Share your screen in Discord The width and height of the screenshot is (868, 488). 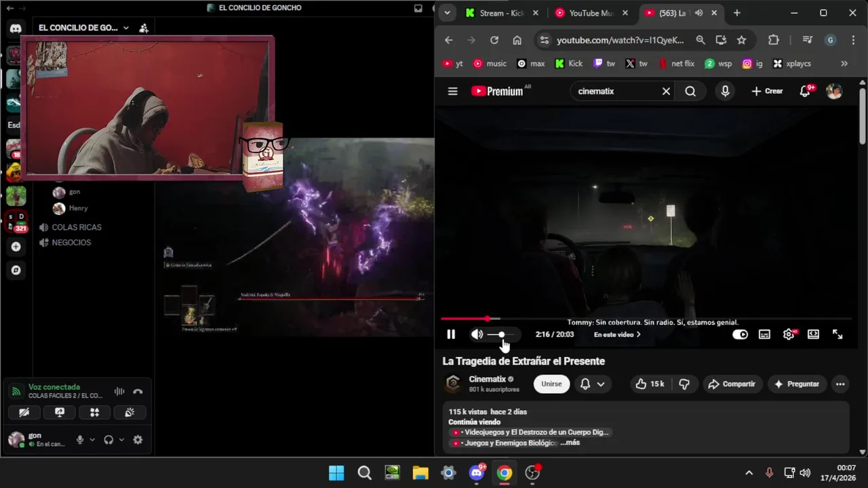click(x=60, y=412)
